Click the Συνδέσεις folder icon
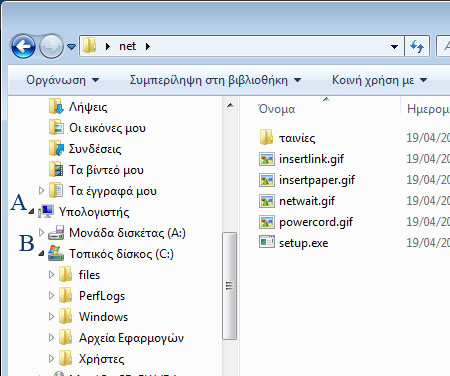Viewport: 450px width, 376px height. (x=56, y=149)
